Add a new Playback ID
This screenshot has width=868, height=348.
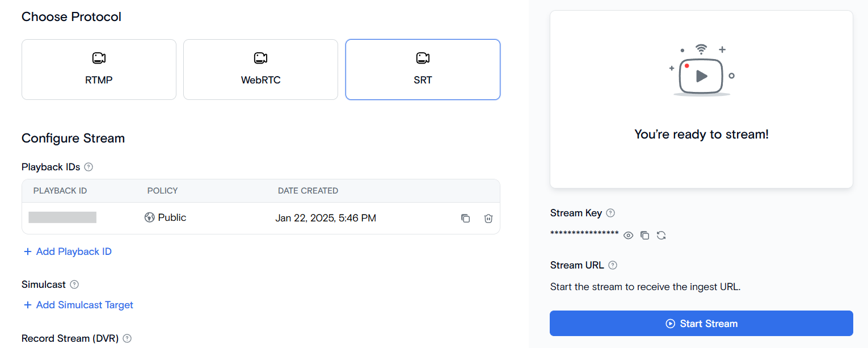tap(68, 251)
